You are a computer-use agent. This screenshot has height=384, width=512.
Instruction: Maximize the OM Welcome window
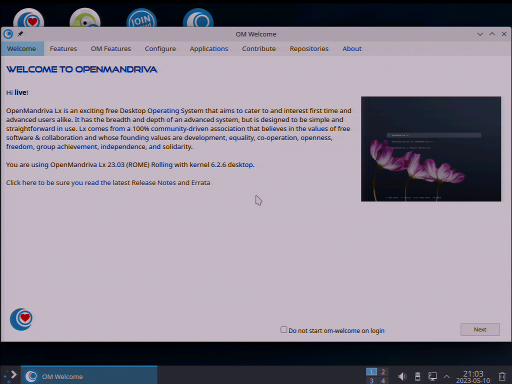(x=492, y=34)
